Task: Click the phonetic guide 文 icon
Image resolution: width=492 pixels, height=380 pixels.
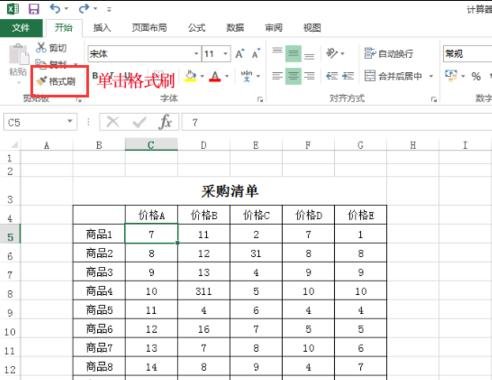Action: pos(247,76)
